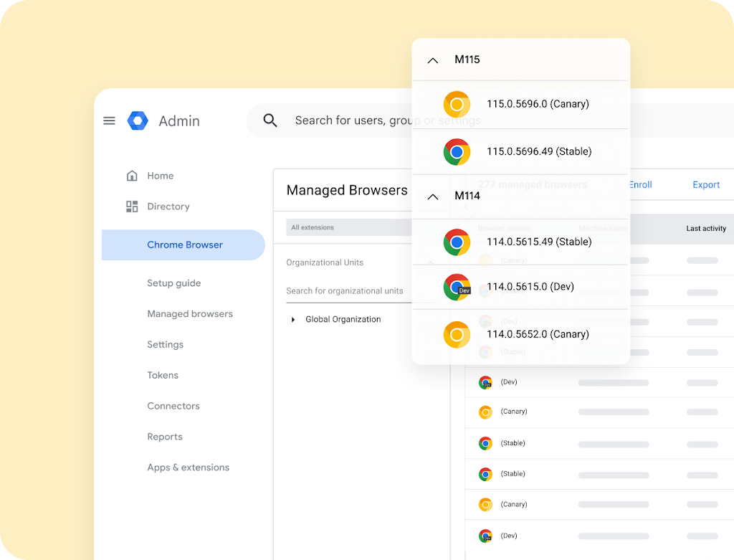Select Chrome Canary 115.0.5696.0 icon
734x560 pixels.
pos(457,104)
